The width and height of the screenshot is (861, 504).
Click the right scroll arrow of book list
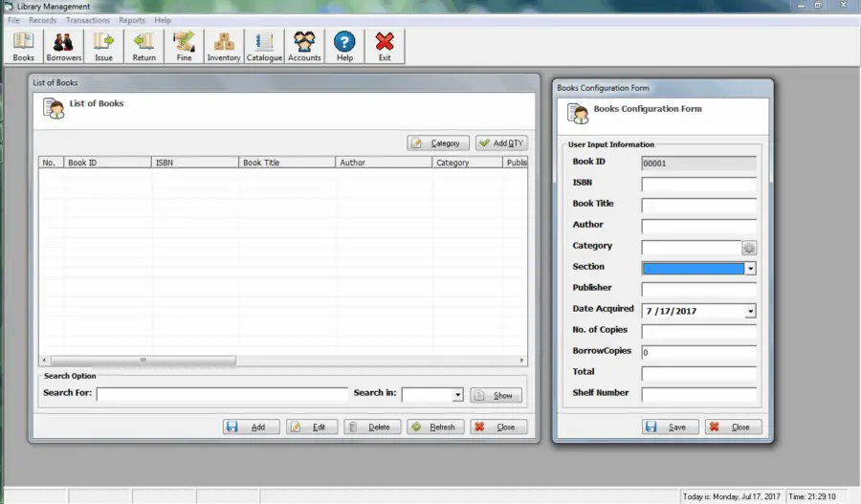(x=521, y=361)
